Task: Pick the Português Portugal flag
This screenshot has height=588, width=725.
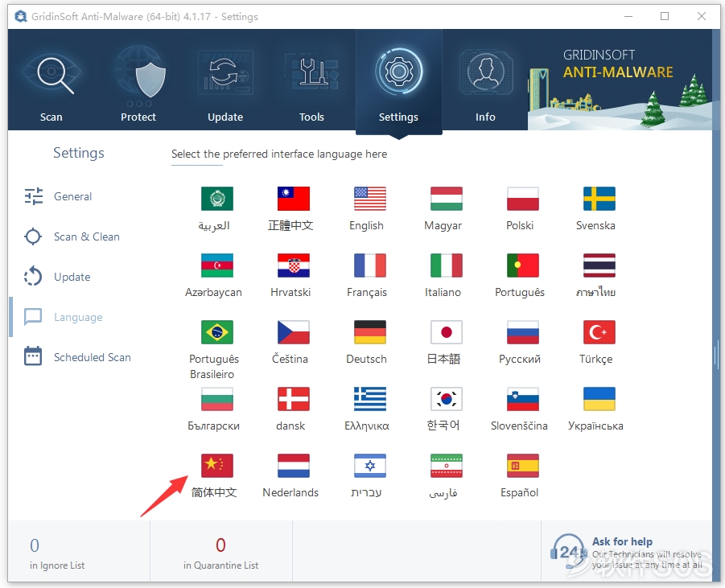Action: click(523, 265)
